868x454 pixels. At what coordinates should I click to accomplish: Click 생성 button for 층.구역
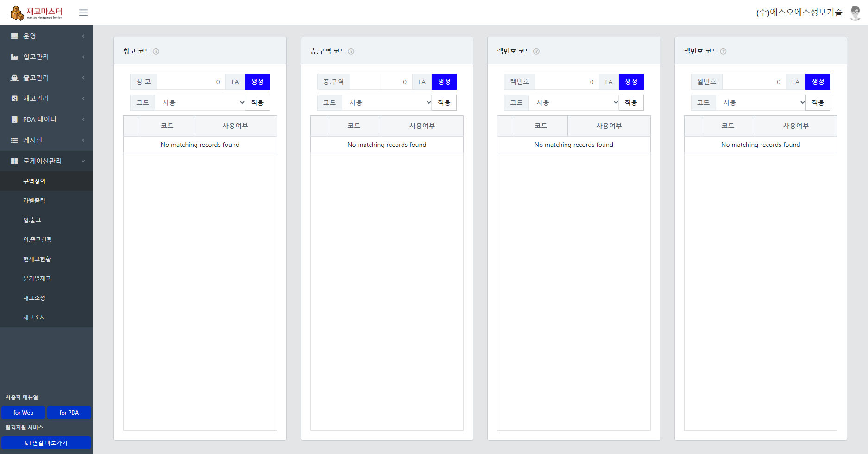(444, 82)
